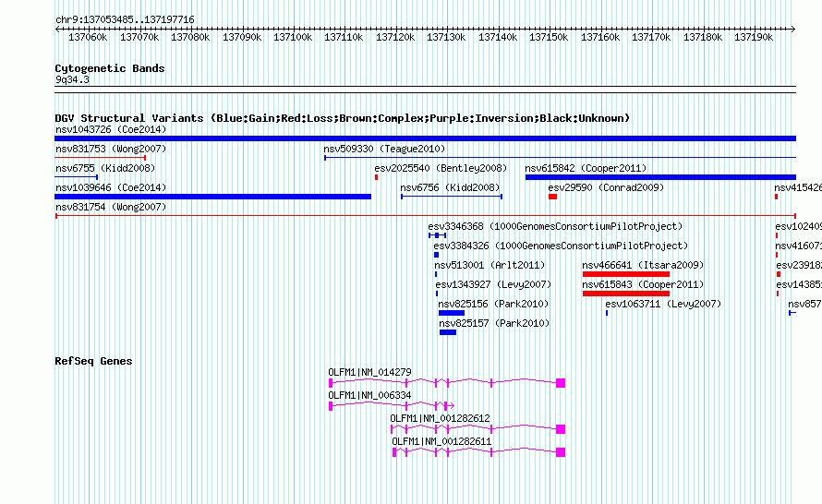
Task: Click the esv29590 (Conrad2009) label
Action: (606, 187)
